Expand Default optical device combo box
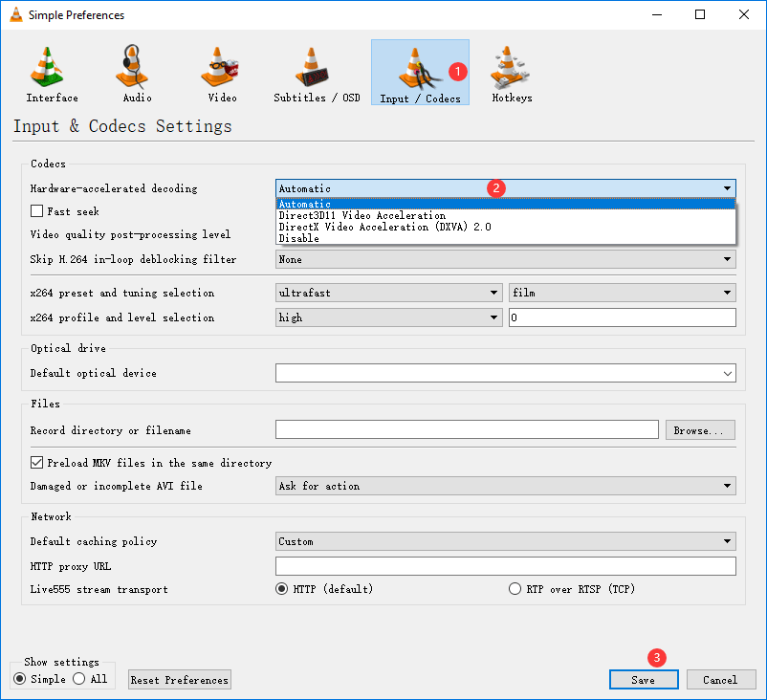 coord(505,373)
